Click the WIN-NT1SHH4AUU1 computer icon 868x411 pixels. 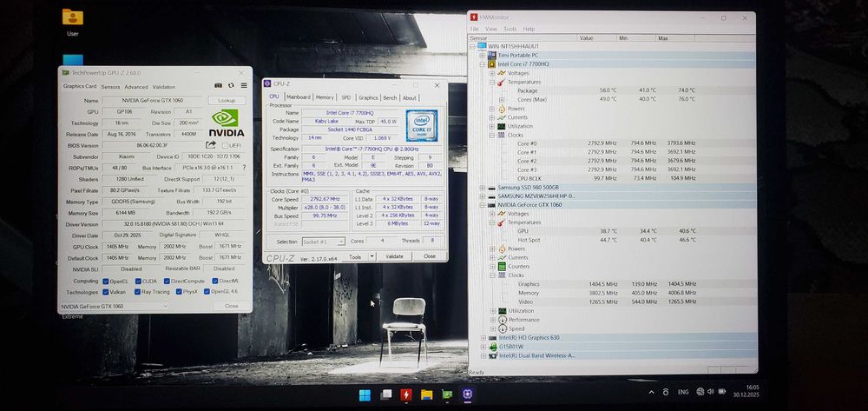[482, 47]
